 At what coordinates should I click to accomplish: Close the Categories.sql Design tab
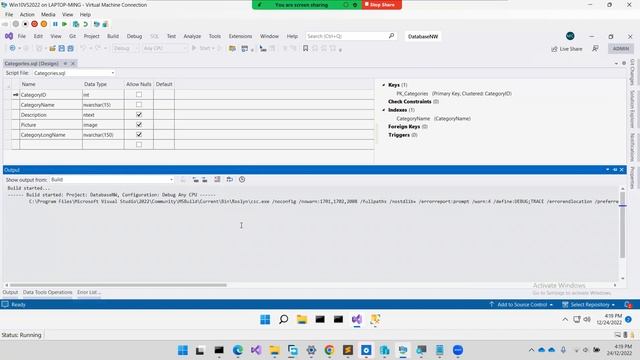(73, 63)
